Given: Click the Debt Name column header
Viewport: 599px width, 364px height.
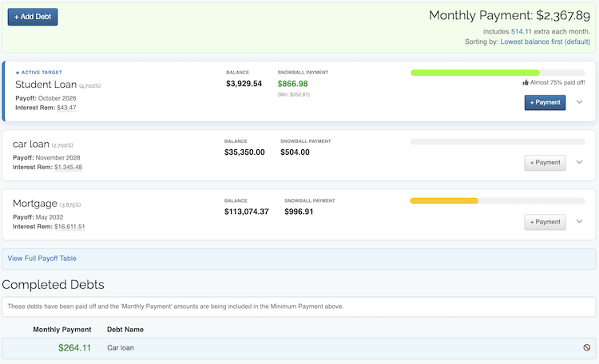Looking at the screenshot, I should point(125,330).
